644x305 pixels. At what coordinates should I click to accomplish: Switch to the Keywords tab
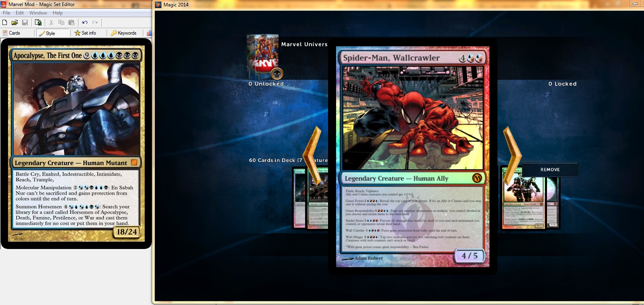(124, 33)
